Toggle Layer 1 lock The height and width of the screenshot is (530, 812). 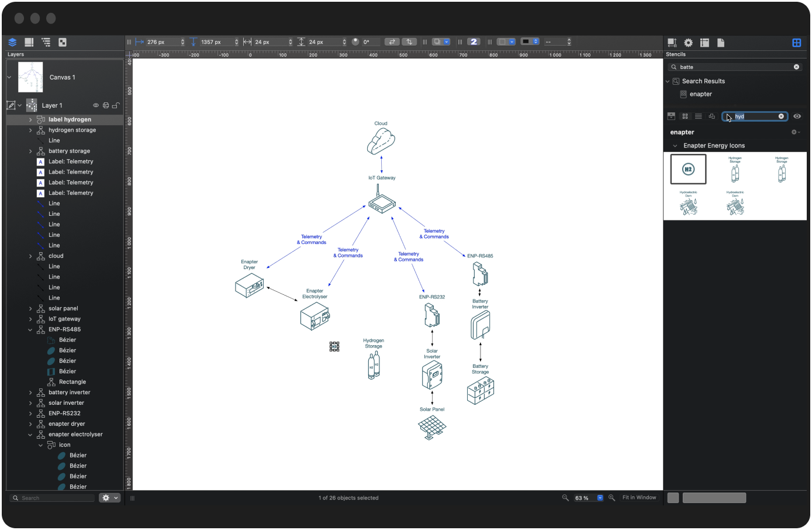tap(116, 106)
